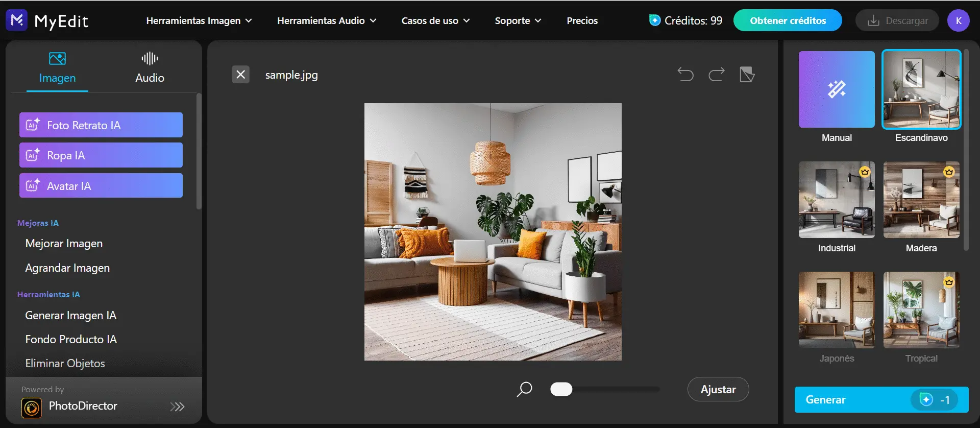980x428 pixels.
Task: Open the Foto Retrato IA tool
Action: (x=101, y=125)
